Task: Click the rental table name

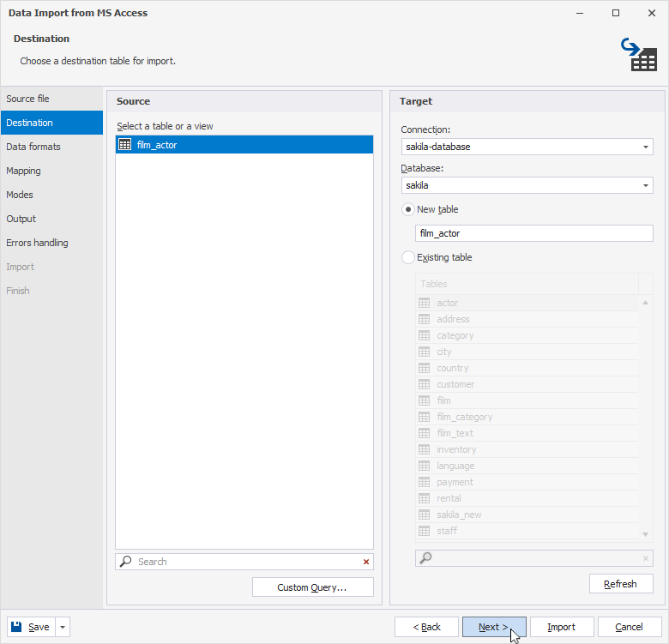Action: click(x=449, y=498)
